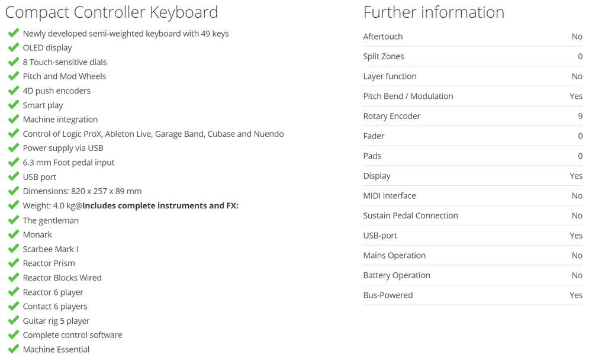Click the checkmark next to Guitar rig 5 player
592x364 pixels.
point(13,320)
